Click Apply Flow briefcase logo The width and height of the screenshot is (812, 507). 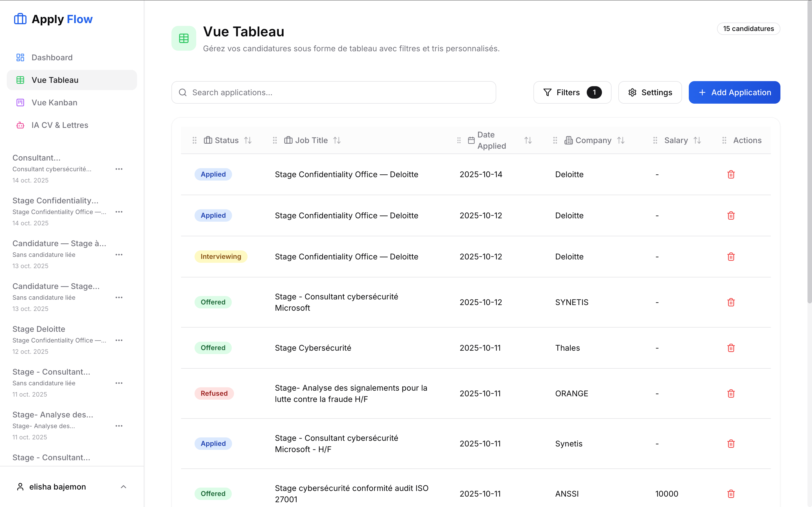(20, 19)
